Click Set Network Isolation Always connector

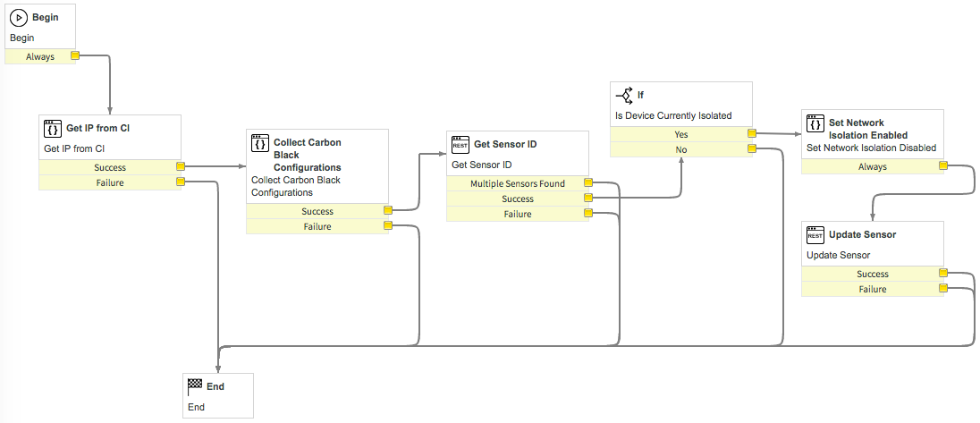pos(942,166)
